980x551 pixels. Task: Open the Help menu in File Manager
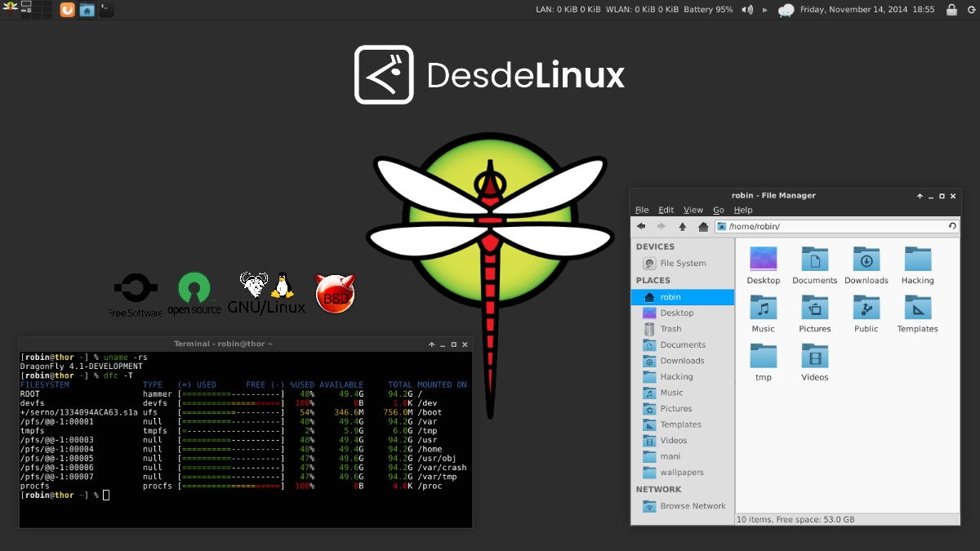[743, 210]
